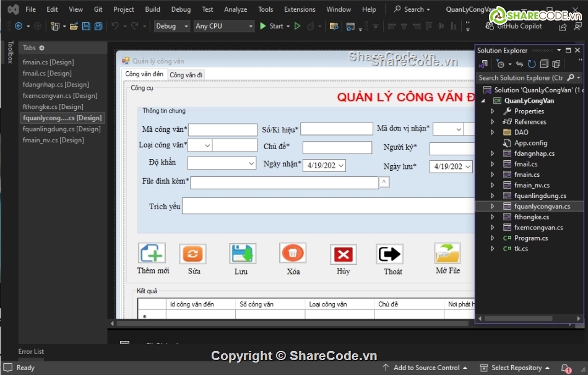The image size is (588, 375).
Task: Click the Error List panel tab
Action: tap(31, 351)
